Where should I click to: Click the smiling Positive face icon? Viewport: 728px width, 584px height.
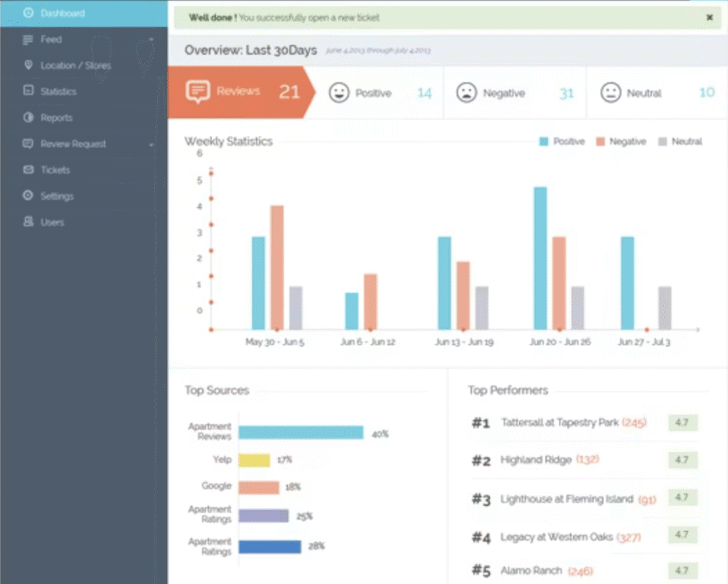tap(339, 93)
